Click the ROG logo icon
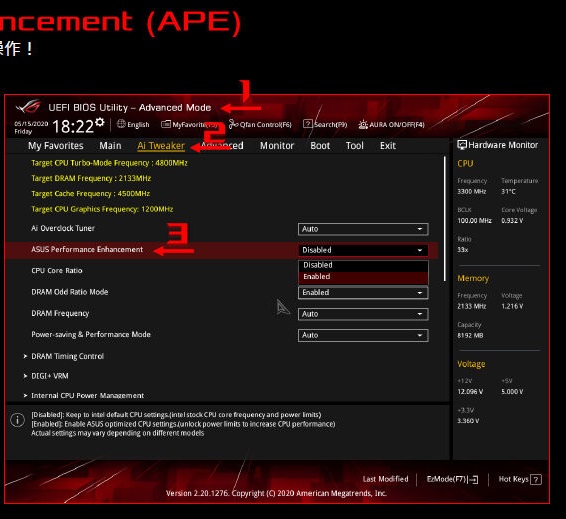Viewport: 566px width, 519px height. (x=28, y=107)
